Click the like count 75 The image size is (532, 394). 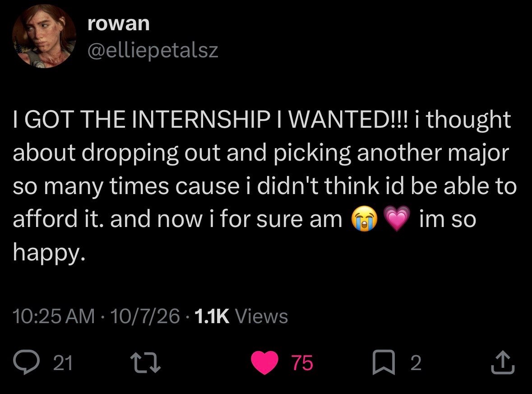(x=302, y=363)
